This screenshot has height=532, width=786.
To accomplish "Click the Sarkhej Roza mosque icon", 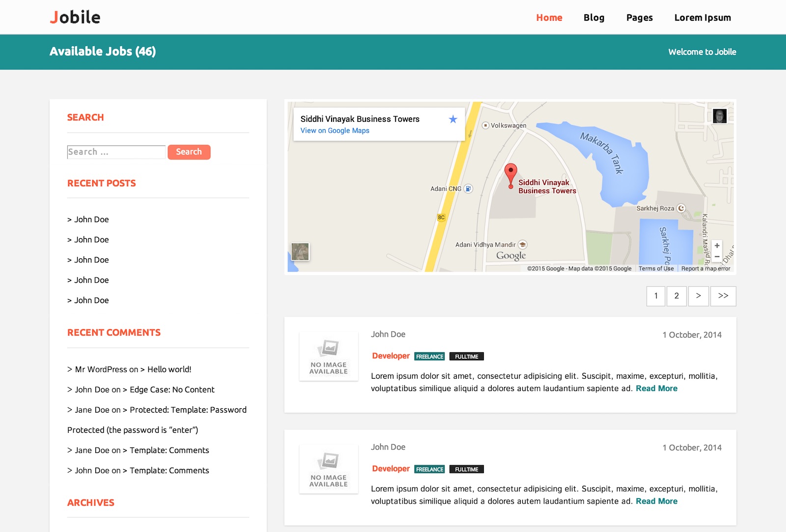I will coord(681,208).
